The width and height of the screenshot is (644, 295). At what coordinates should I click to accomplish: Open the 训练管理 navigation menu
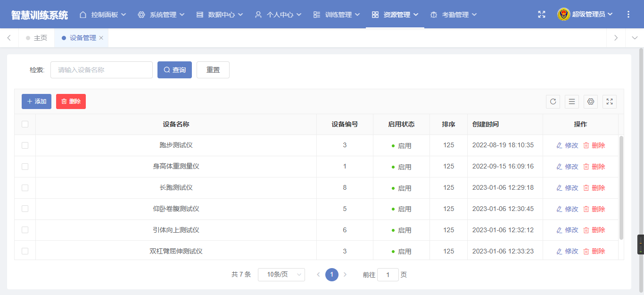click(x=337, y=15)
